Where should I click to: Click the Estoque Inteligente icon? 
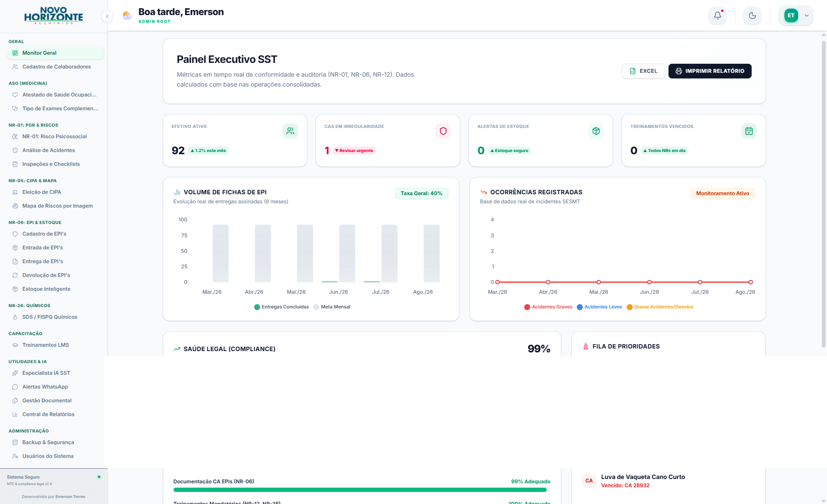tap(15, 289)
